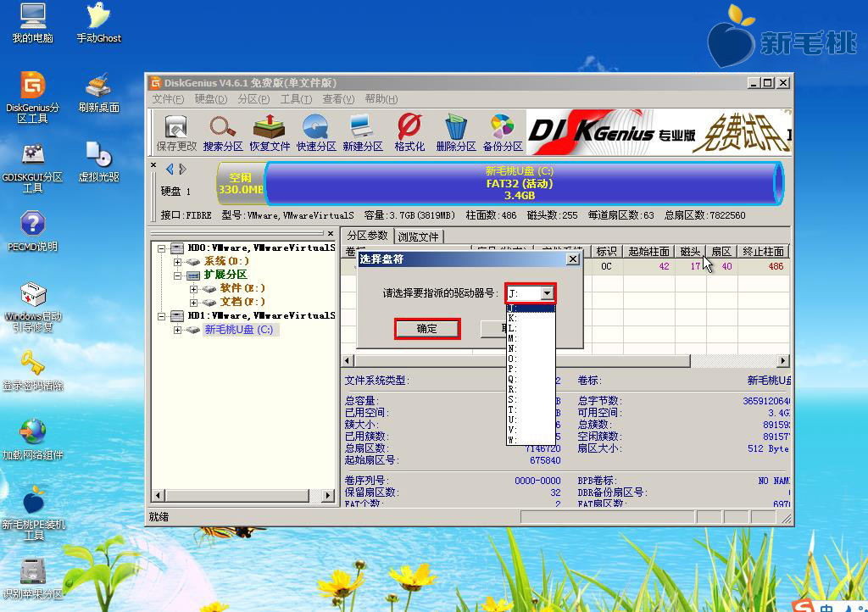The image size is (868, 612).
Task: Choose drive letter M: from the list
Action: click(x=531, y=339)
